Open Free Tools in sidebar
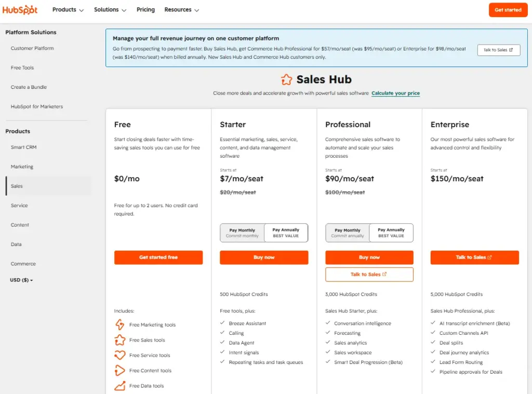The height and width of the screenshot is (394, 532). [22, 67]
